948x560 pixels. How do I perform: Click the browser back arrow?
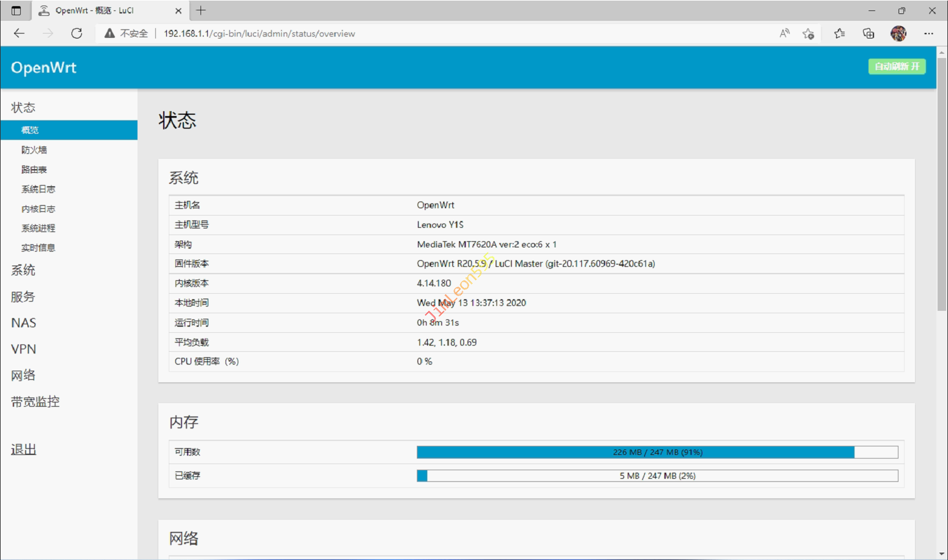click(20, 34)
